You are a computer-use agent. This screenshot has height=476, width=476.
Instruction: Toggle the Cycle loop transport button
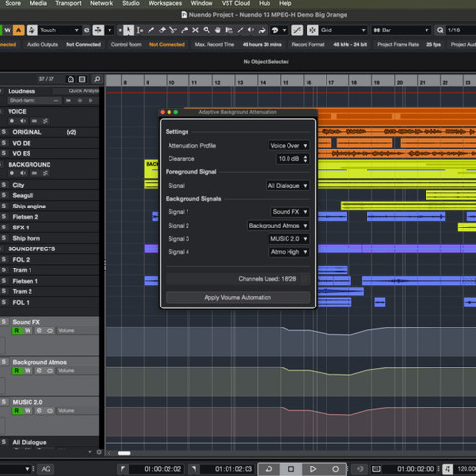coord(268,469)
